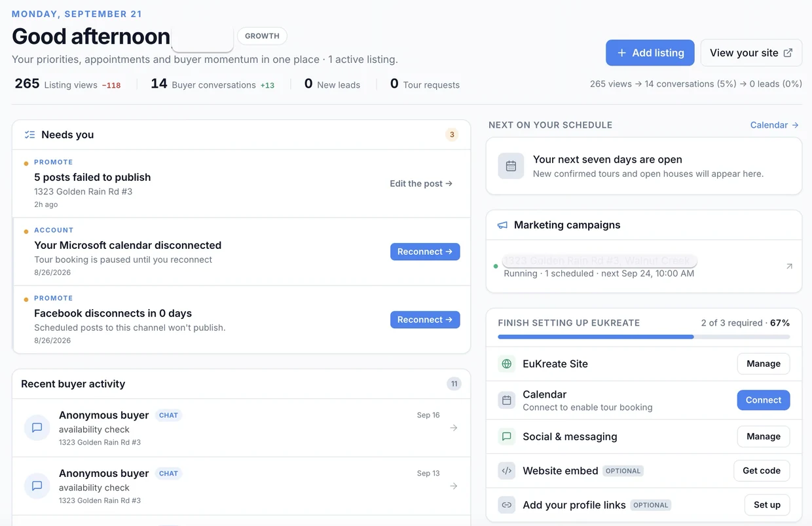Click 'Your next seven days are open' text

point(608,159)
